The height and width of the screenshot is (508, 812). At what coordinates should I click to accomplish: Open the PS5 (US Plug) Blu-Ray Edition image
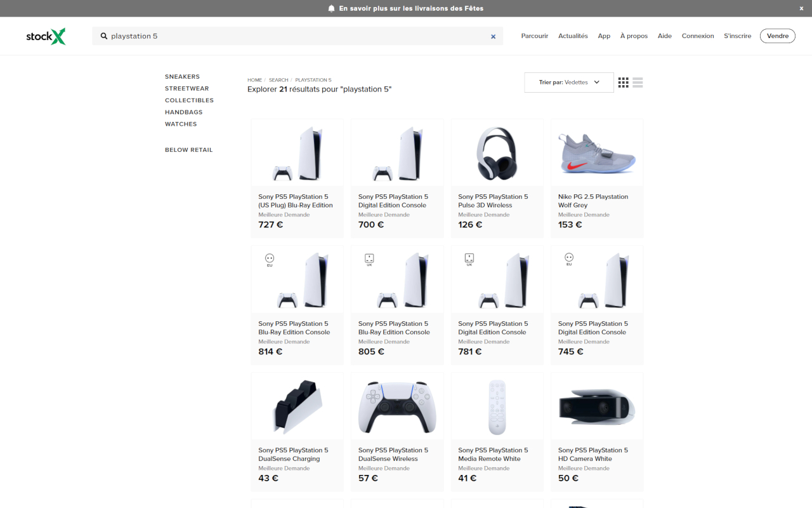click(298, 153)
